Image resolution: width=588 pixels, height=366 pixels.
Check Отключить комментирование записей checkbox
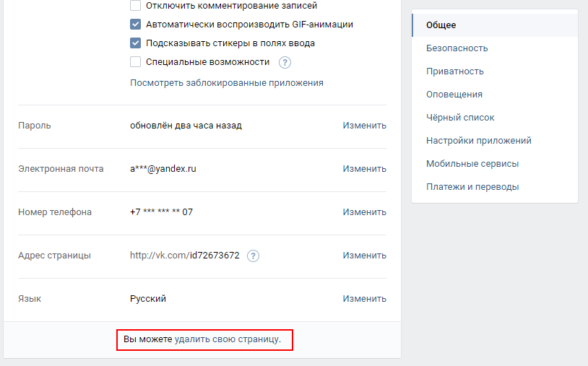(135, 6)
